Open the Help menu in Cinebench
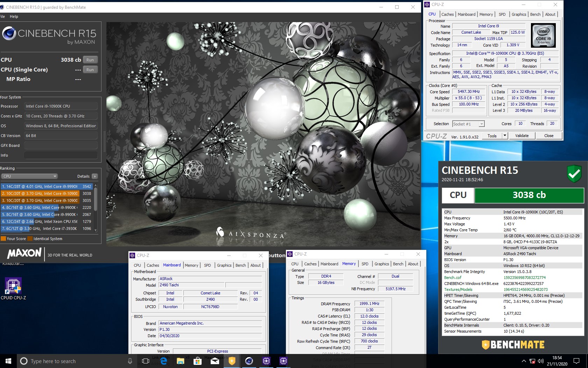 (x=14, y=16)
